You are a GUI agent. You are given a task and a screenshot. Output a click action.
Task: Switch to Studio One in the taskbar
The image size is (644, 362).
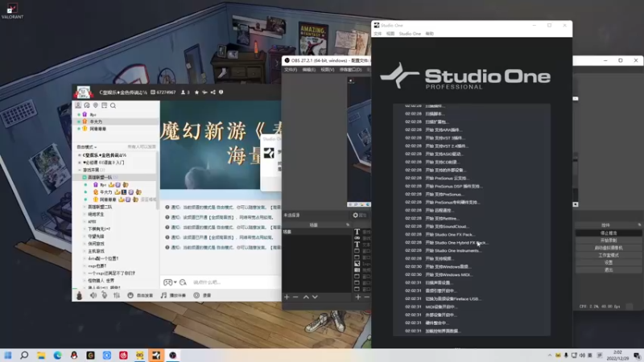pos(156,355)
